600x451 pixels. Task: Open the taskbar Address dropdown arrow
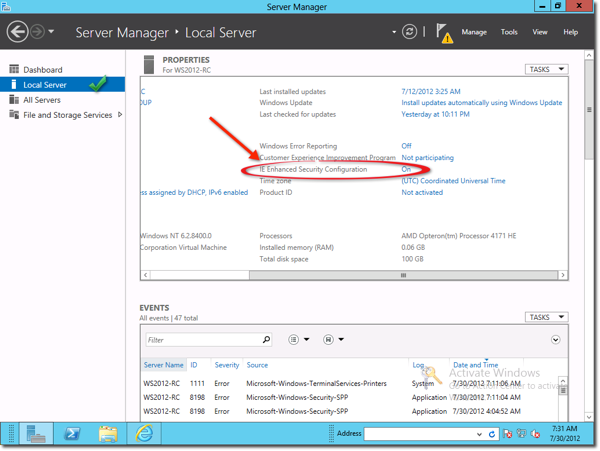click(x=479, y=434)
